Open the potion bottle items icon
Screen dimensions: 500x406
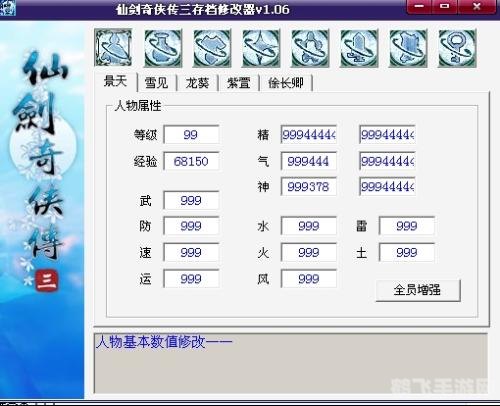point(163,48)
